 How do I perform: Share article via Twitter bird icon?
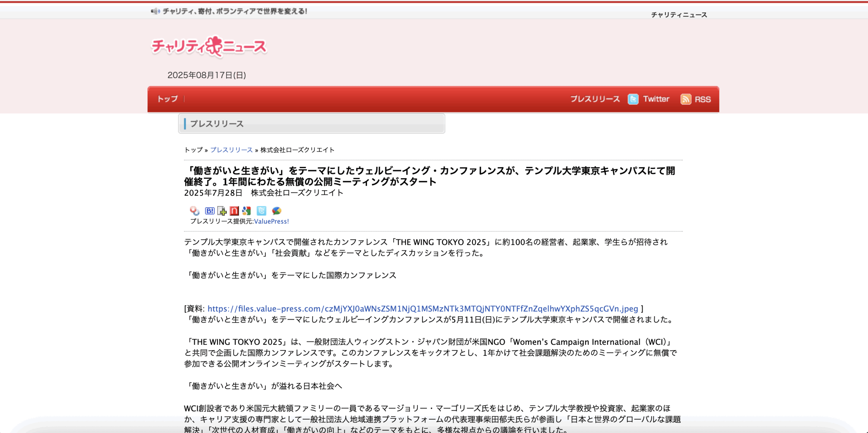[x=261, y=211]
